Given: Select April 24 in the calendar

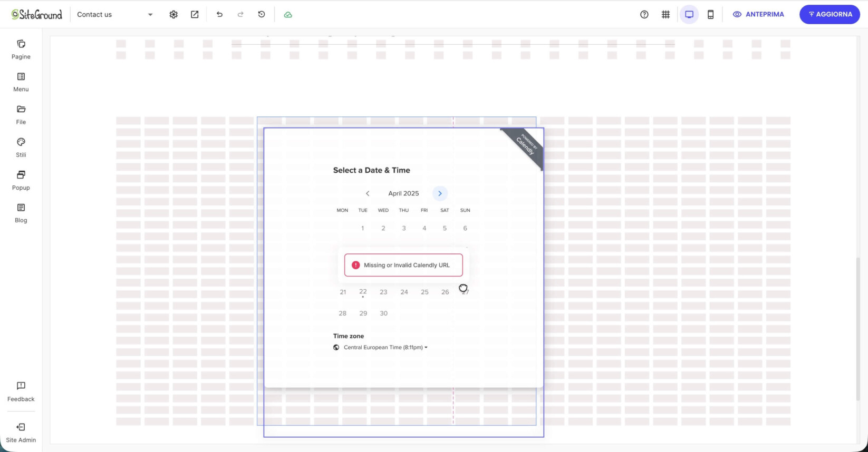Looking at the screenshot, I should (x=404, y=292).
